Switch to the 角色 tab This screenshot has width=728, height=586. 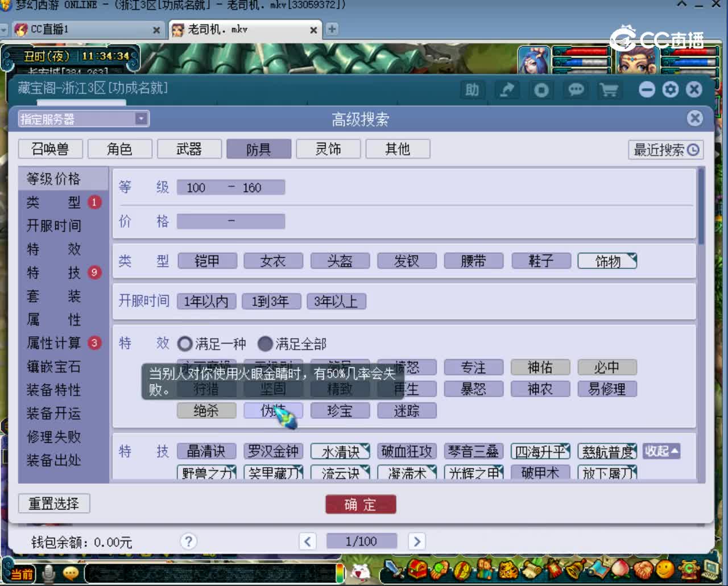pos(119,149)
